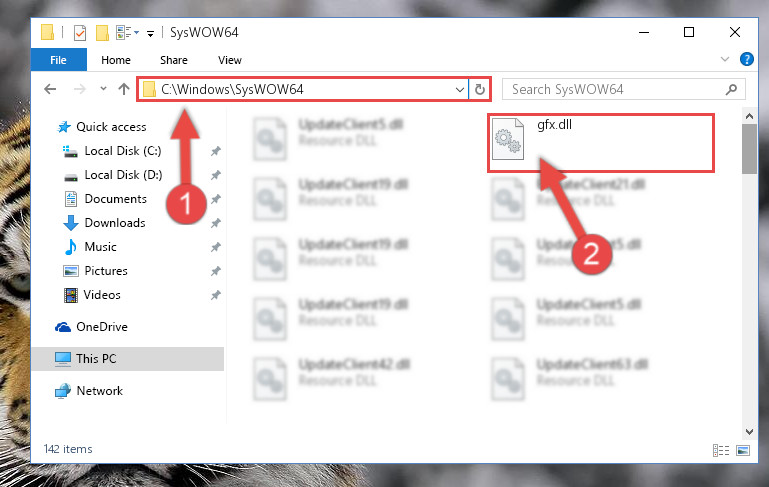Open Explorer help question mark icon
Image resolution: width=769 pixels, height=487 pixels.
point(746,59)
